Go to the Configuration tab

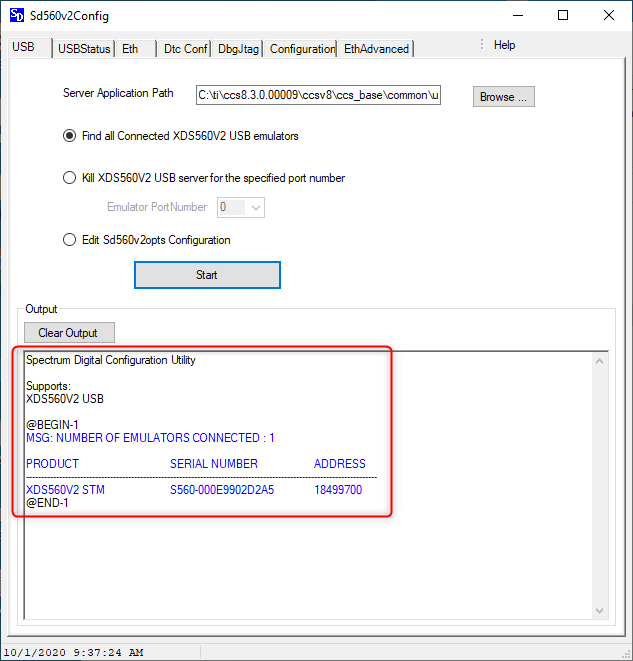click(x=302, y=49)
